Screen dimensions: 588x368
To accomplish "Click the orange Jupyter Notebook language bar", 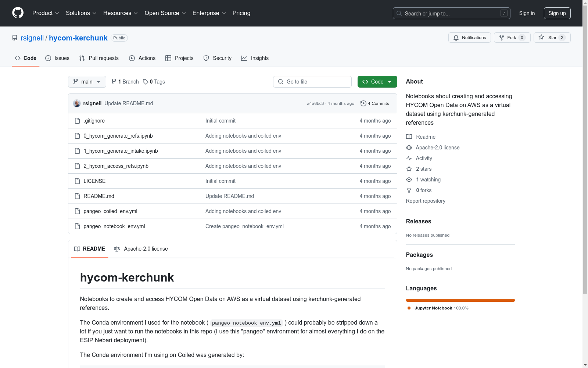I will [460, 300].
